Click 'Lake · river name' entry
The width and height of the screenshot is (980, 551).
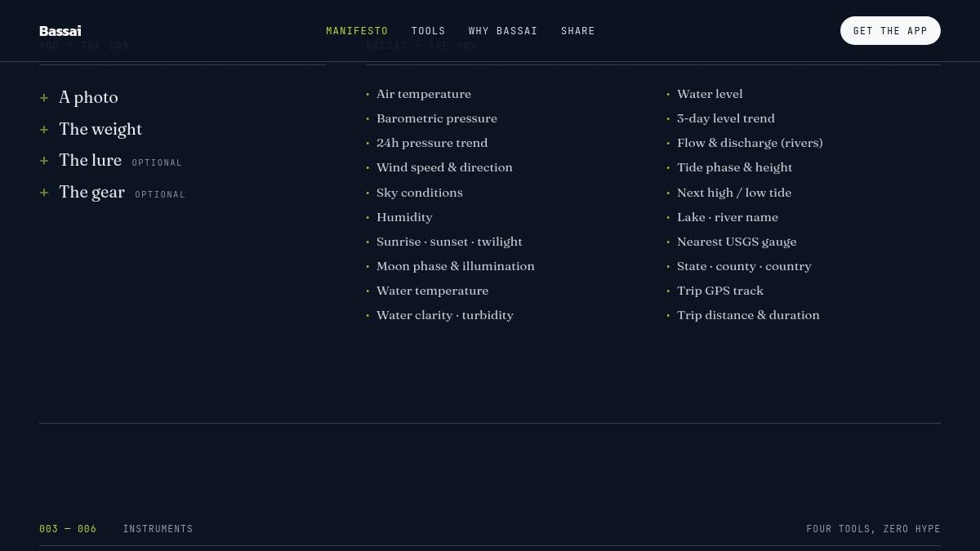tap(728, 217)
